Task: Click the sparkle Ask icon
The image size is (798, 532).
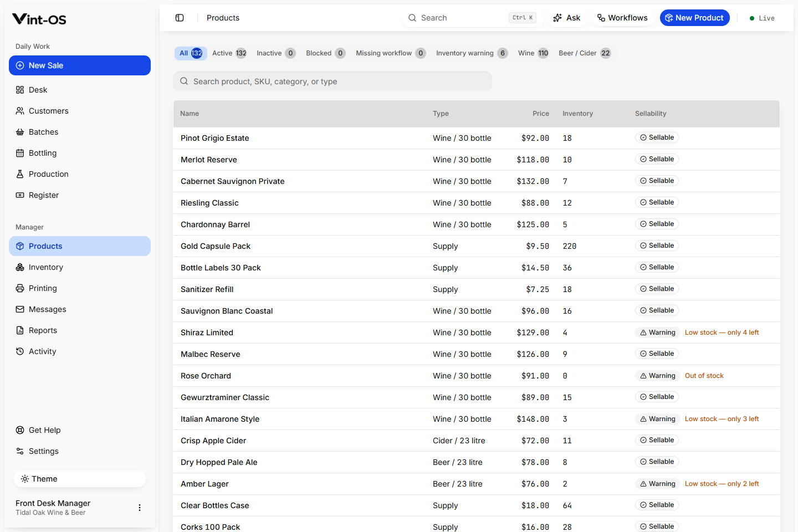Action: [557, 18]
